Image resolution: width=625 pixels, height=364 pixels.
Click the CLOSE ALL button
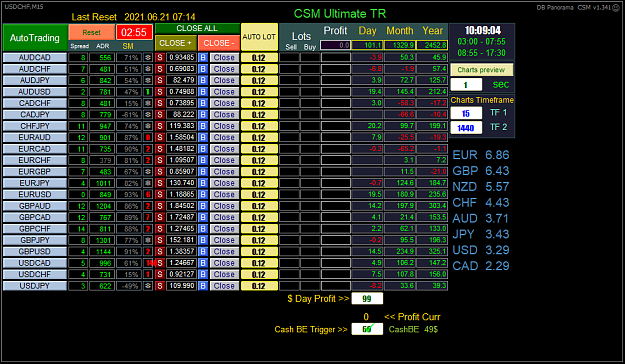(197, 28)
